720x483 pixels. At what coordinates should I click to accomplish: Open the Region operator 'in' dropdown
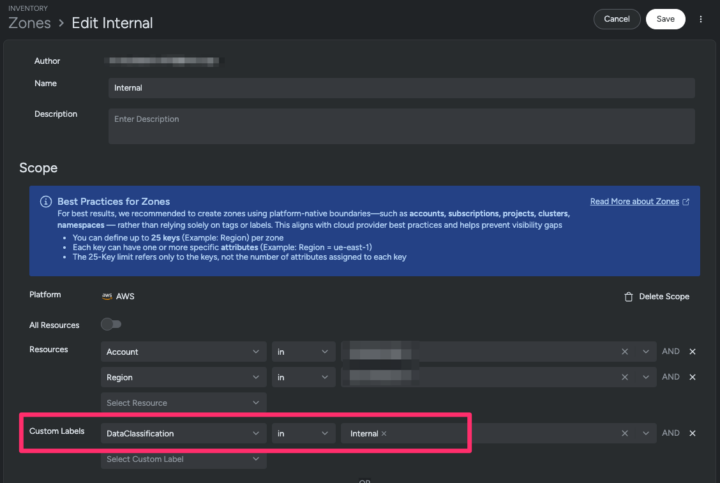point(303,377)
